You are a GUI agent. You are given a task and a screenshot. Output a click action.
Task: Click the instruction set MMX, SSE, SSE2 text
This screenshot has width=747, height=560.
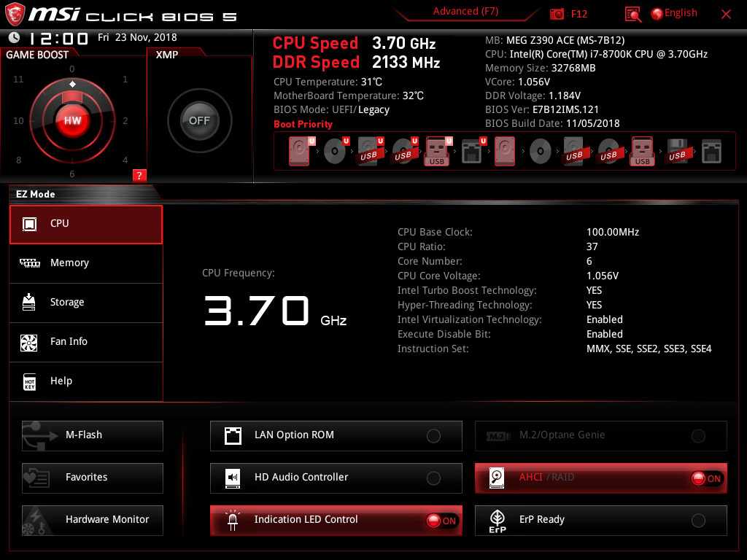point(649,349)
